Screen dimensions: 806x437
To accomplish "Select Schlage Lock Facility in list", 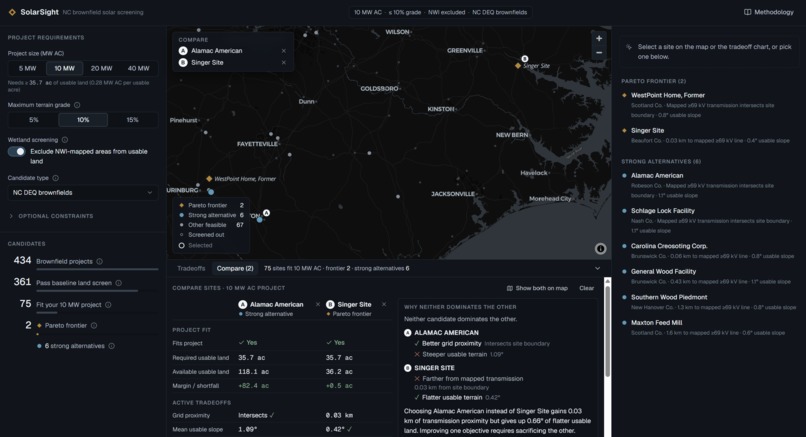I will [x=709, y=221].
